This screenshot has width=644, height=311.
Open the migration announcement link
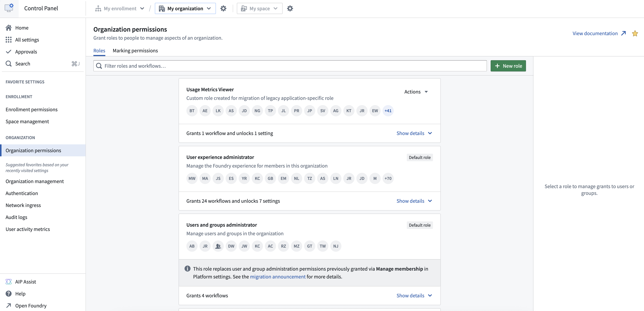(278, 277)
